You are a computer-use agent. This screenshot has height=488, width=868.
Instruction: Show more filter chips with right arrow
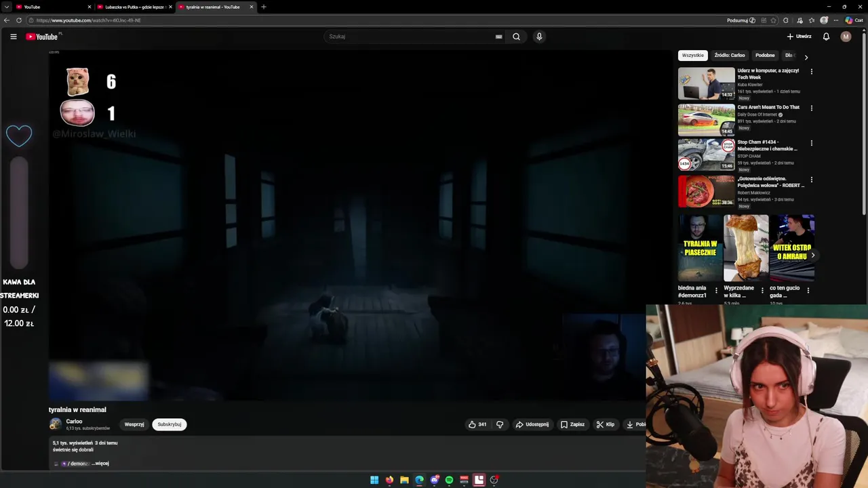806,57
